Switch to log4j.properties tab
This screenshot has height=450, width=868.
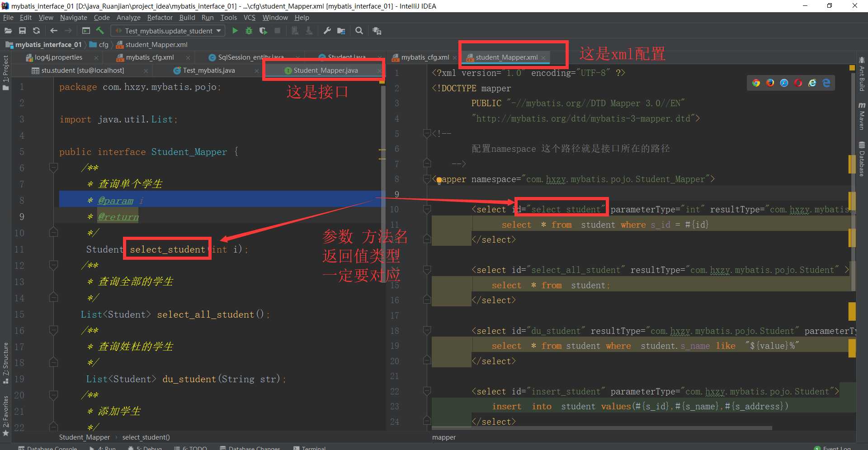[x=58, y=57]
